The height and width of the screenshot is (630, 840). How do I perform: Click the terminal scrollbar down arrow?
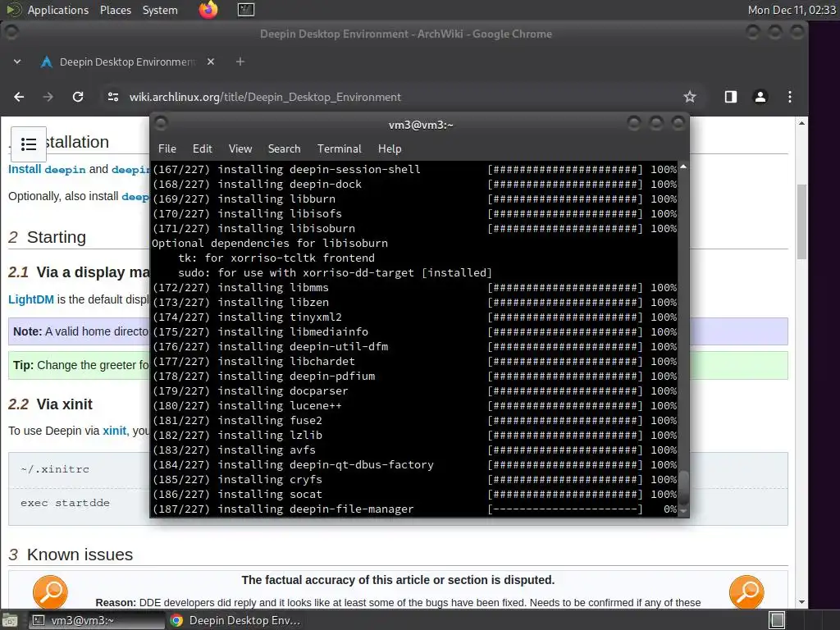(x=683, y=511)
